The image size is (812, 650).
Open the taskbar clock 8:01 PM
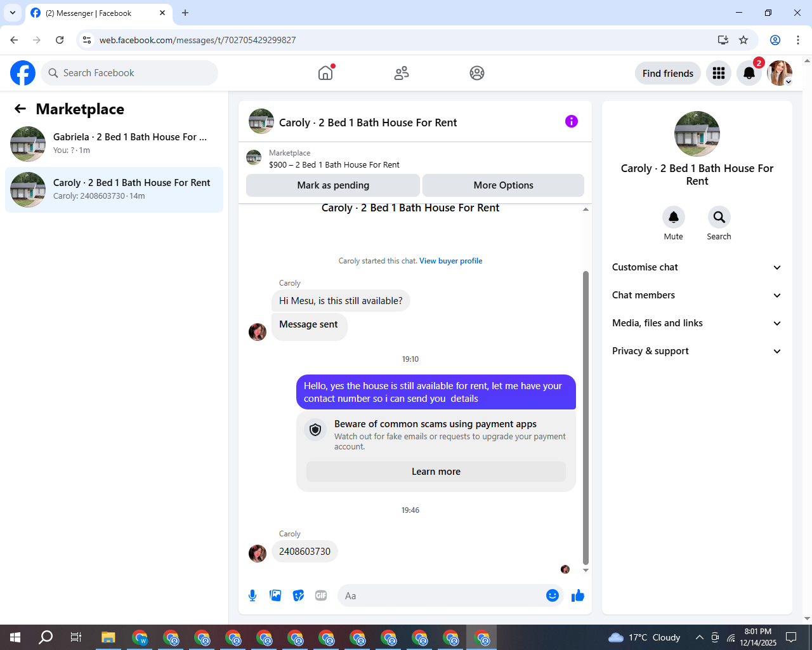[758, 637]
